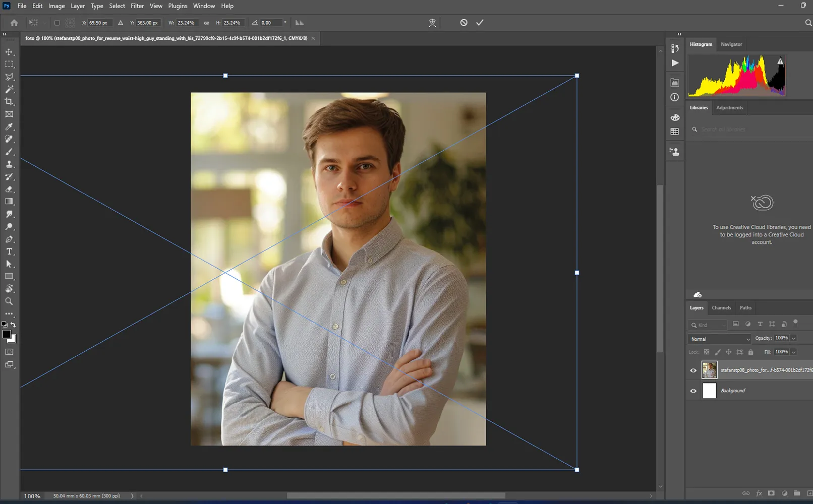
Task: Select the History Brush tool
Action: [9, 177]
